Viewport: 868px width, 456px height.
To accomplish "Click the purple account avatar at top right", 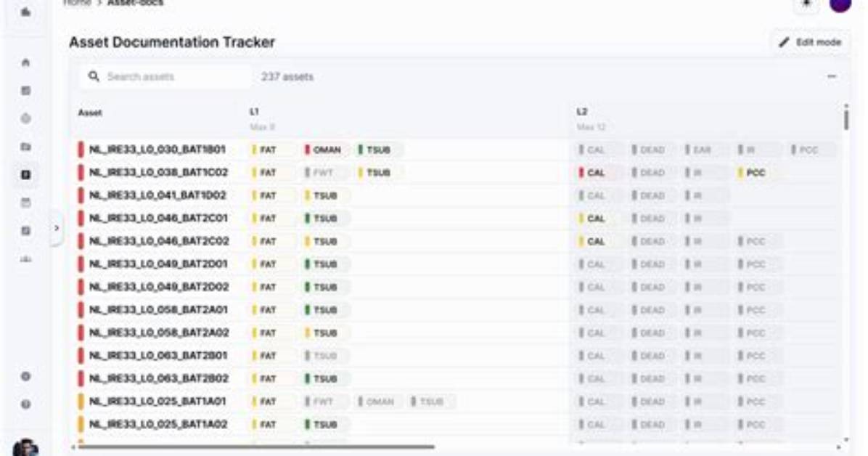I will click(840, 4).
